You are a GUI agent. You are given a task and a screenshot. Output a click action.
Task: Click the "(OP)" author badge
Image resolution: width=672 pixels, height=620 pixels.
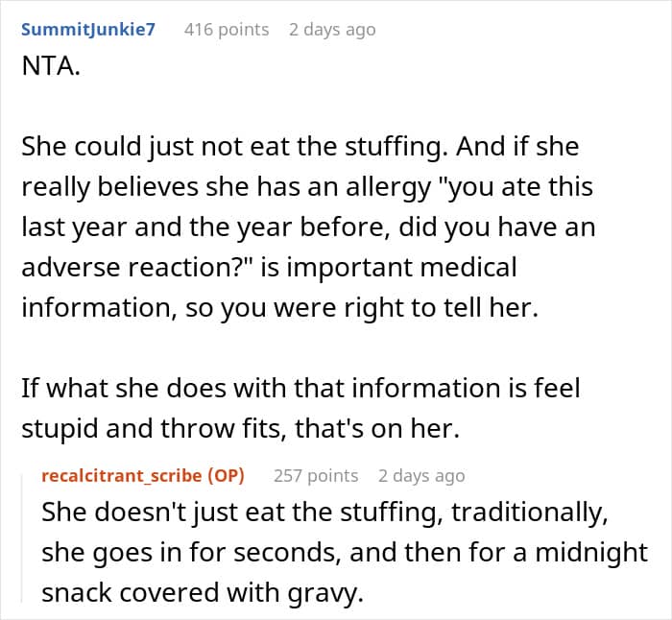(226, 475)
